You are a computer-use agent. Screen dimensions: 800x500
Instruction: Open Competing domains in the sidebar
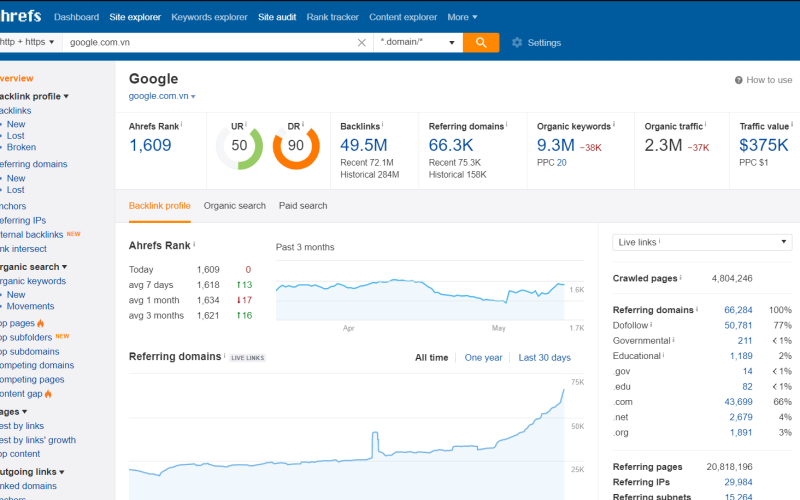point(35,366)
